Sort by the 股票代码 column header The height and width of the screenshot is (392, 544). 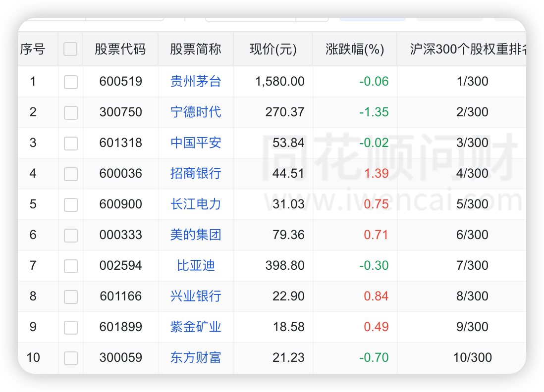120,49
